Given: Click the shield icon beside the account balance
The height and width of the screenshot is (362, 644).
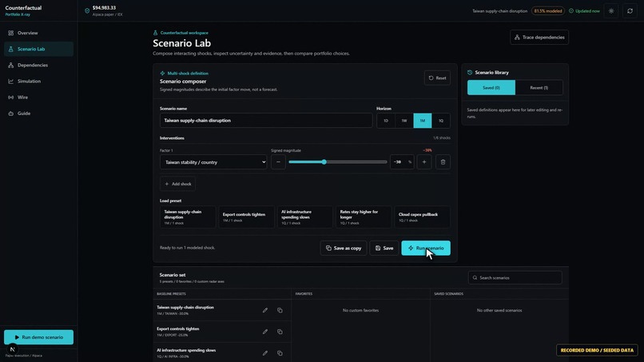Looking at the screenshot, I should (x=87, y=10).
